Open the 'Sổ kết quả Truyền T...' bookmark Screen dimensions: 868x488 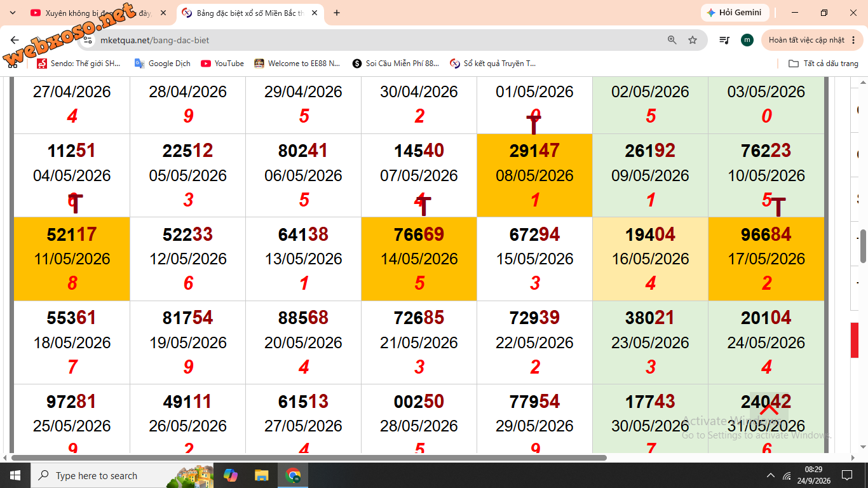pyautogui.click(x=493, y=64)
